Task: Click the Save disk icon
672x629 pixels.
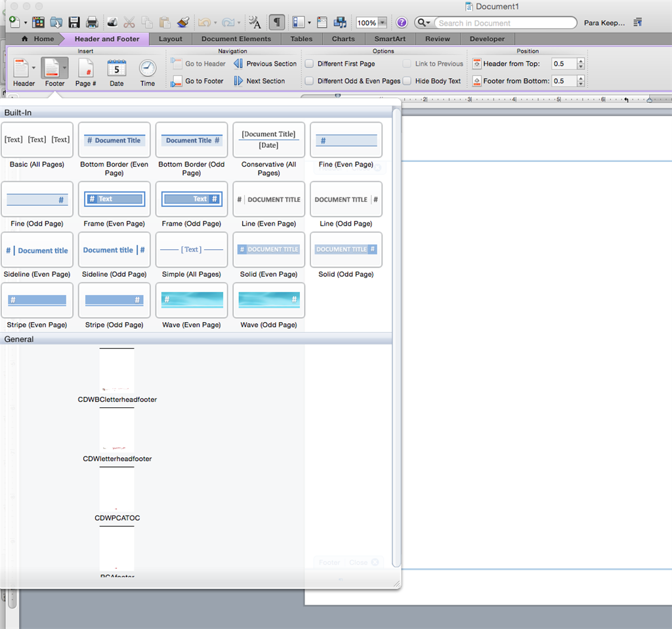Action: [74, 22]
